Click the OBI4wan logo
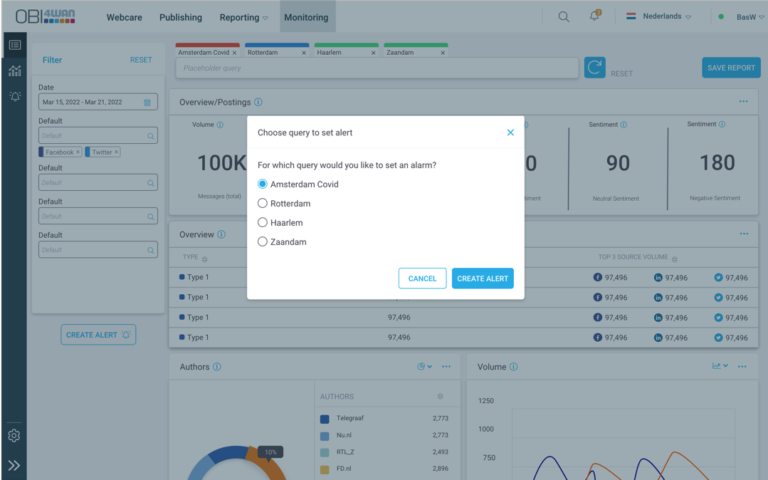768x480 pixels. pyautogui.click(x=45, y=16)
